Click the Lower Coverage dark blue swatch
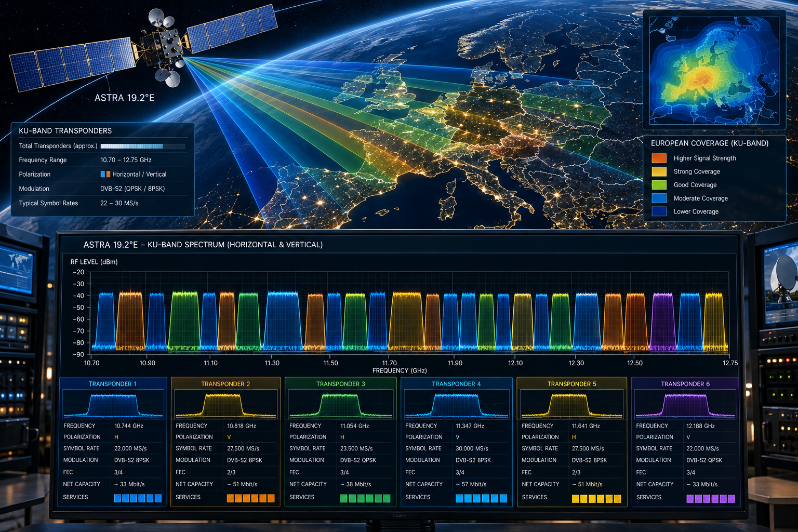Viewport: 798px width, 532px height. [x=659, y=211]
